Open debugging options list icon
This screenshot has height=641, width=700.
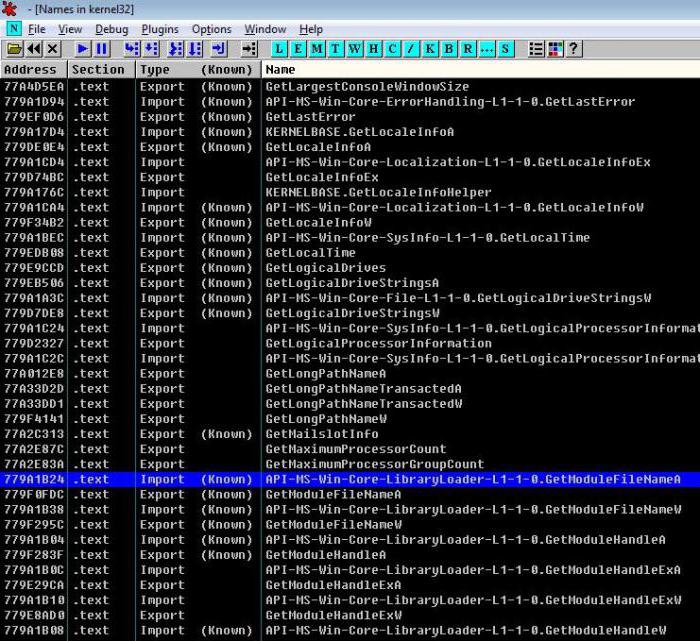[536, 49]
